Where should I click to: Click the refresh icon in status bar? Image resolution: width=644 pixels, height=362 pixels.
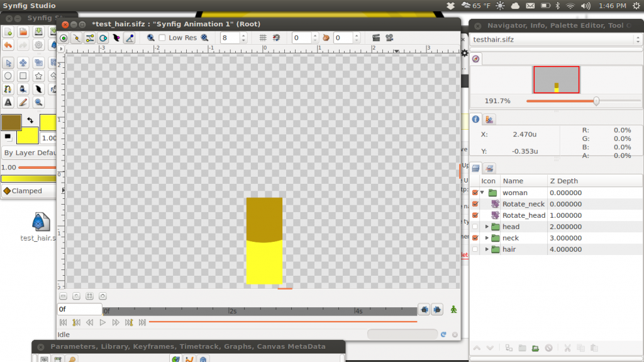443,334
